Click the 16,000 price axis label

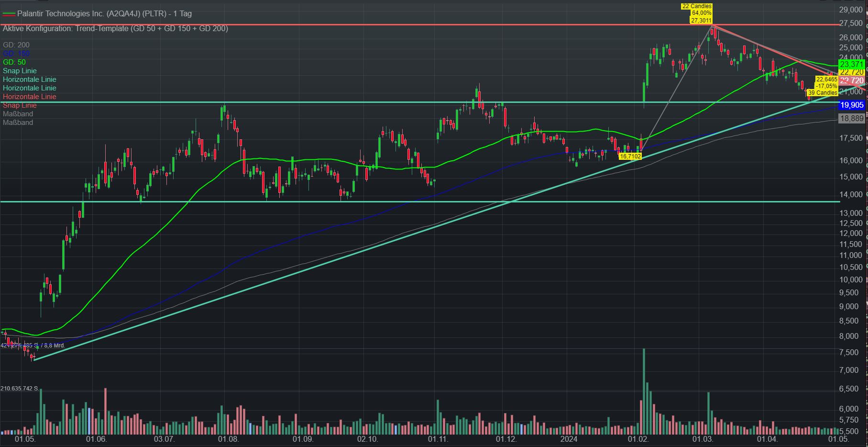pyautogui.click(x=851, y=161)
